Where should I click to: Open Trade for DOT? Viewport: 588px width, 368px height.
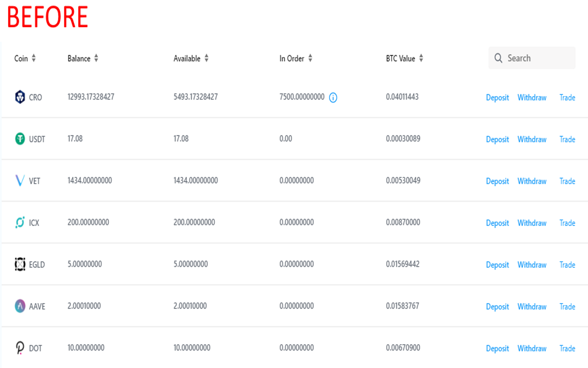coord(567,349)
